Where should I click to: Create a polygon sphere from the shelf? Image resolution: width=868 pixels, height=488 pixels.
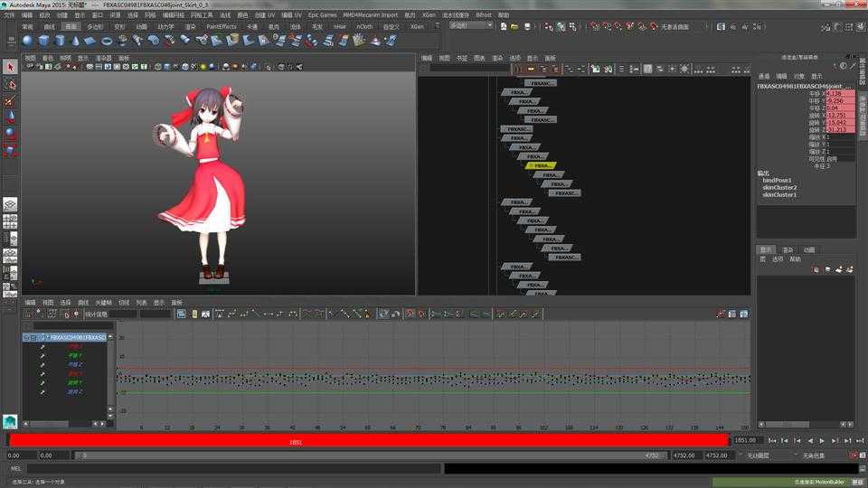(28, 41)
